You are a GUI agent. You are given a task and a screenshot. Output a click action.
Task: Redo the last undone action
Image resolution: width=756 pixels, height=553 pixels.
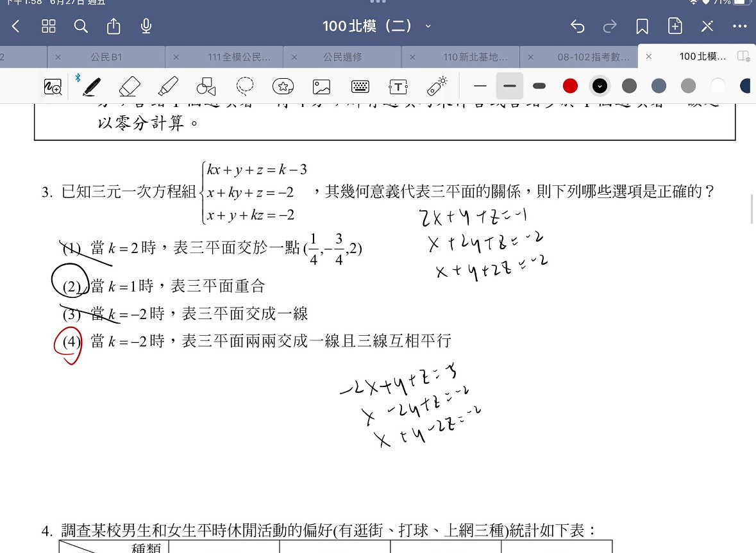(610, 26)
